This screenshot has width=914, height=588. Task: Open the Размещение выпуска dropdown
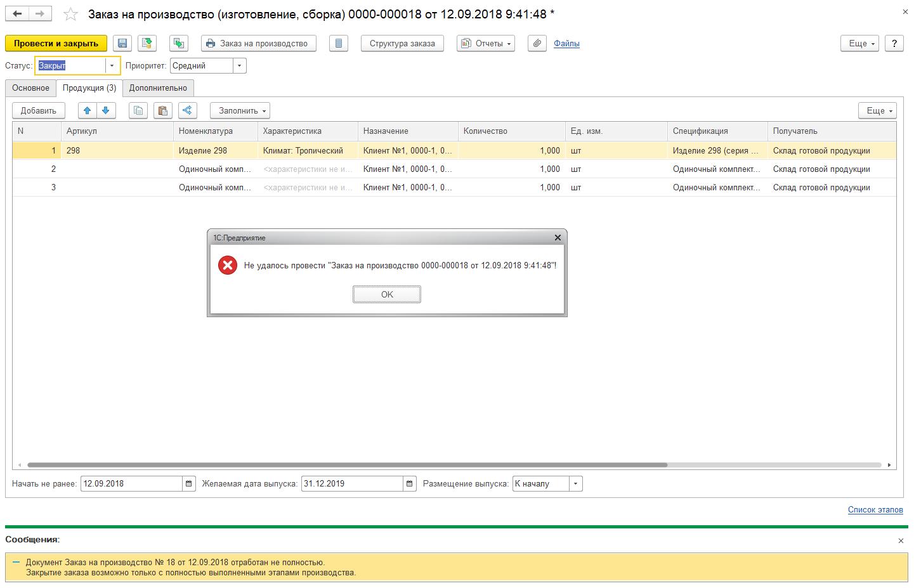pyautogui.click(x=575, y=483)
